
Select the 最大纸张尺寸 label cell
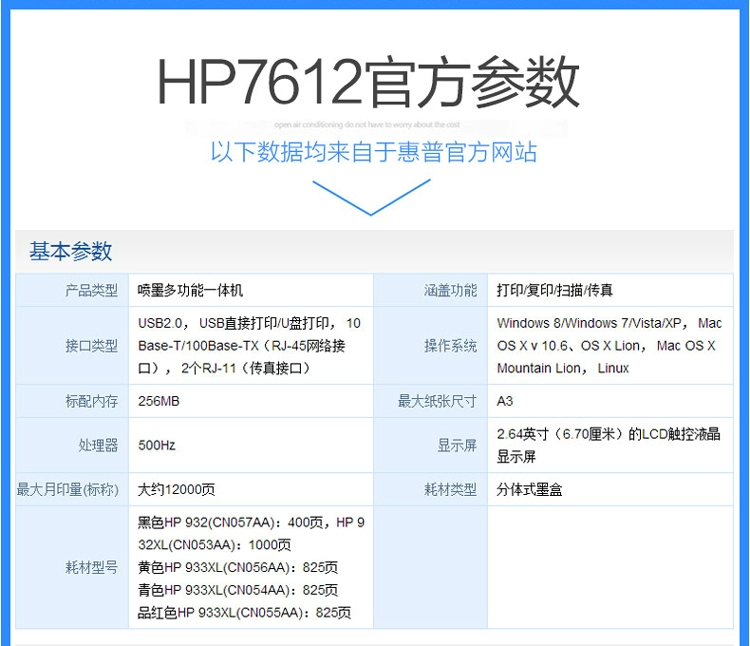pos(430,401)
